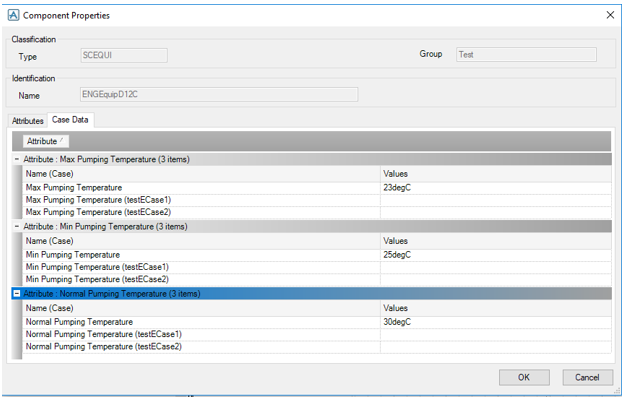Click the Group field showing Test
627x401 pixels.
(525, 55)
